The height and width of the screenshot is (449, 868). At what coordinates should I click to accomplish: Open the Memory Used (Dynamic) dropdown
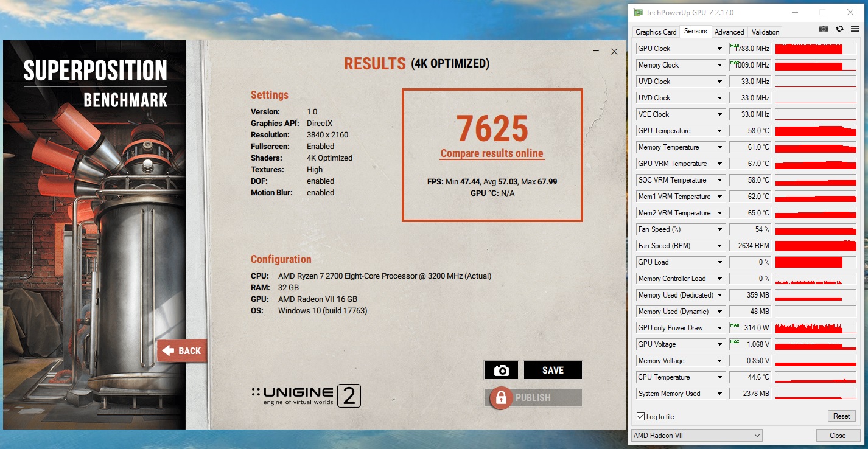719,312
